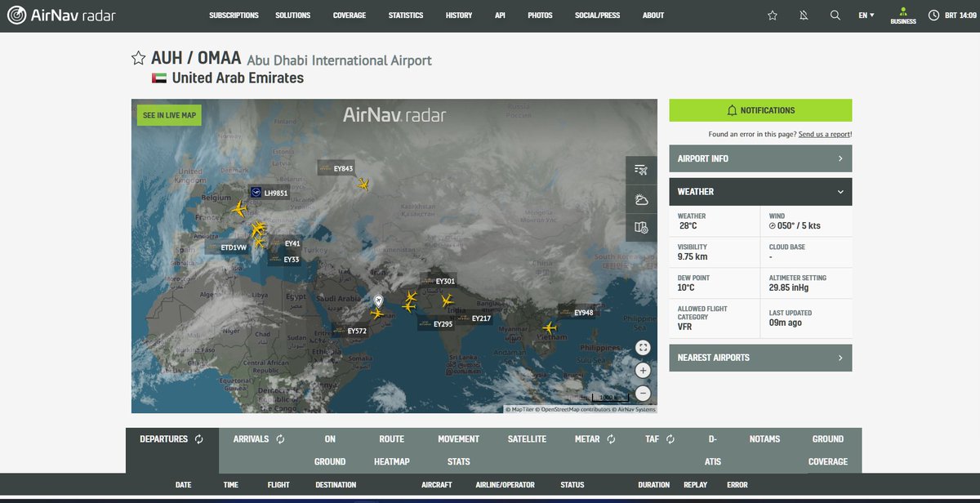Switch to the Ground Coverage tab
The width and height of the screenshot is (980, 503).
828,450
